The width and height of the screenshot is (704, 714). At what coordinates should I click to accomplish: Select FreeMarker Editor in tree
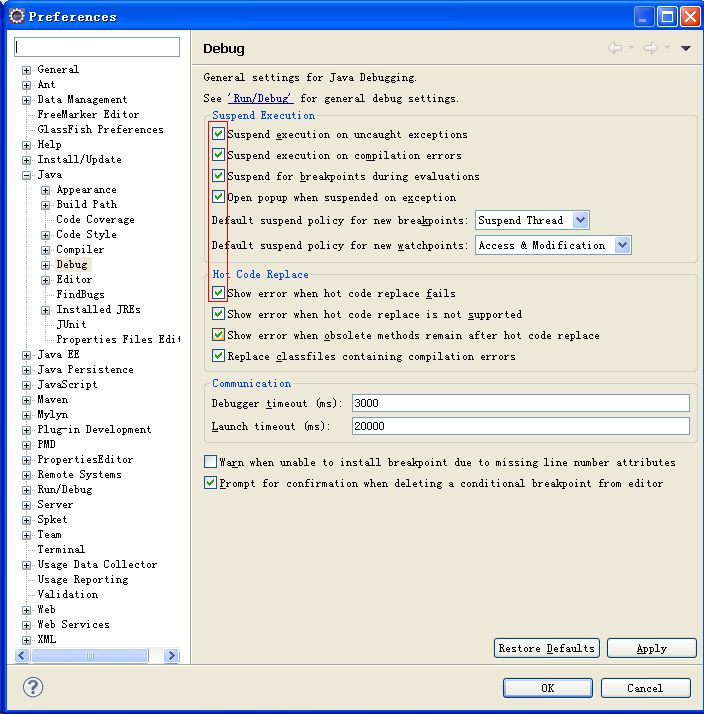(88, 114)
